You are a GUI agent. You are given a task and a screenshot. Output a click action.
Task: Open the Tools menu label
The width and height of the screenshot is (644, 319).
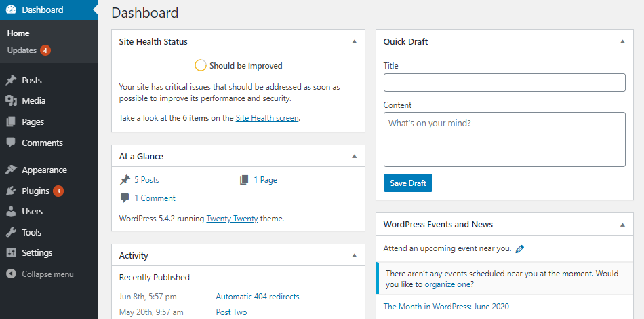[x=32, y=232]
